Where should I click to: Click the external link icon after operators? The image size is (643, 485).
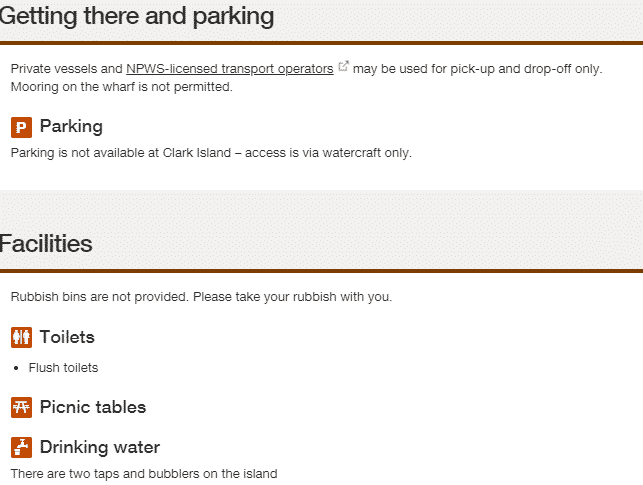pyautogui.click(x=343, y=66)
